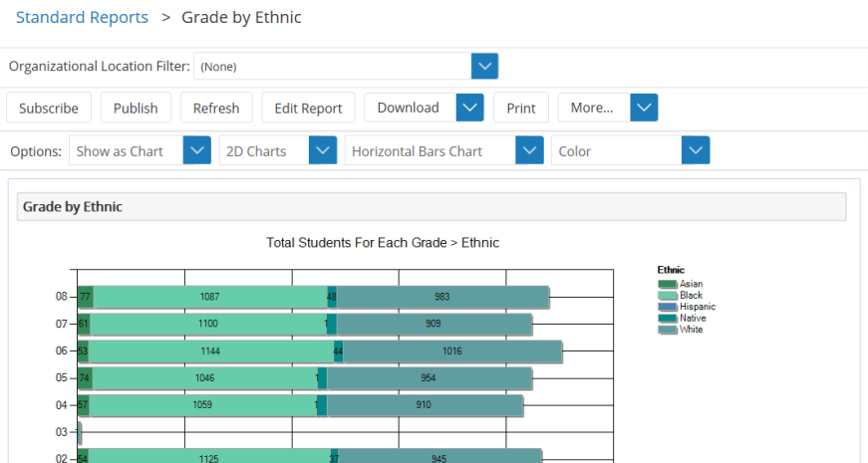Click the Subscribe button

pos(49,108)
